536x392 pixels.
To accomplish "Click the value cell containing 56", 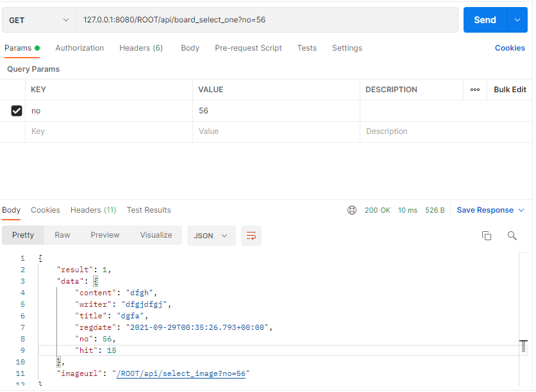I will click(x=276, y=111).
